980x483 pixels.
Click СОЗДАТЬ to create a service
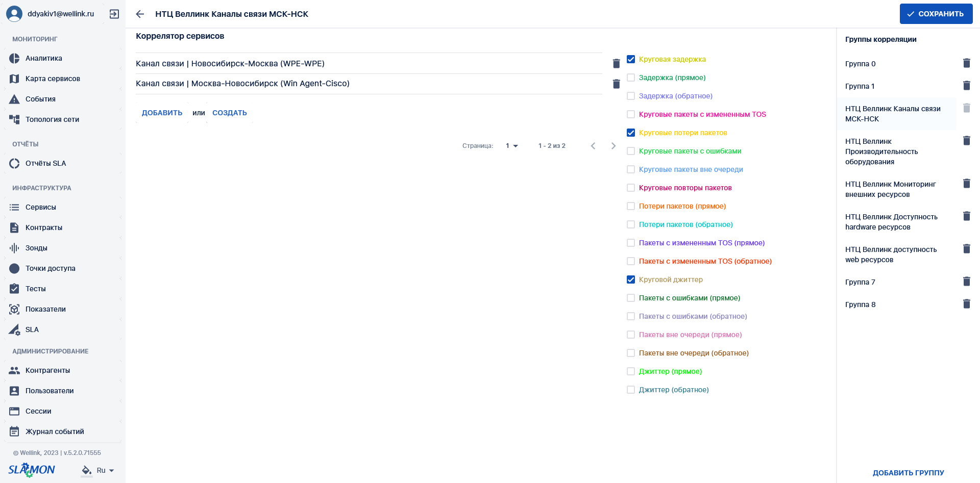(230, 113)
